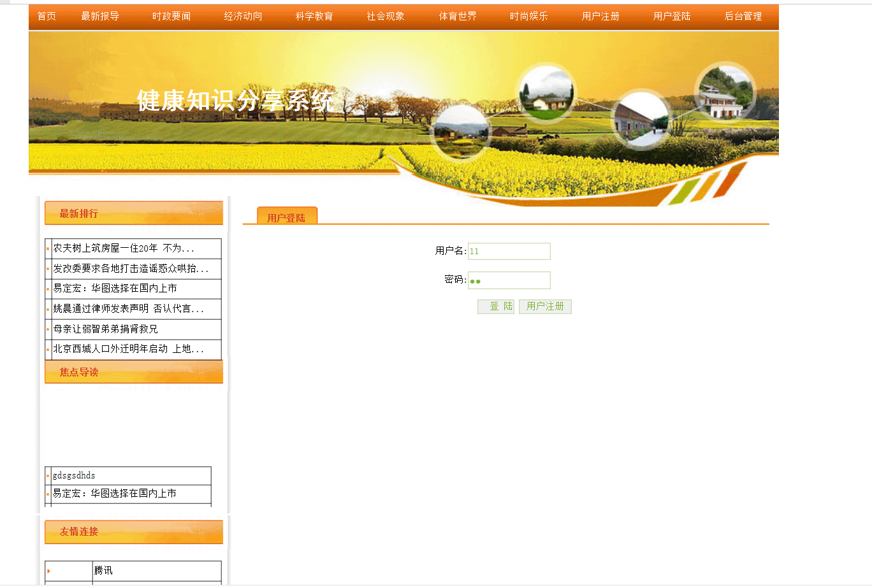The width and height of the screenshot is (872, 588).
Task: Click the 最新排行 panel header
Action: pyautogui.click(x=134, y=213)
